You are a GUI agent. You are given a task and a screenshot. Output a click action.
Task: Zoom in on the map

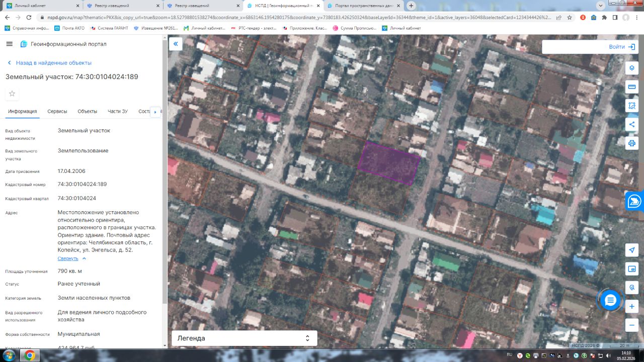tap(632, 306)
